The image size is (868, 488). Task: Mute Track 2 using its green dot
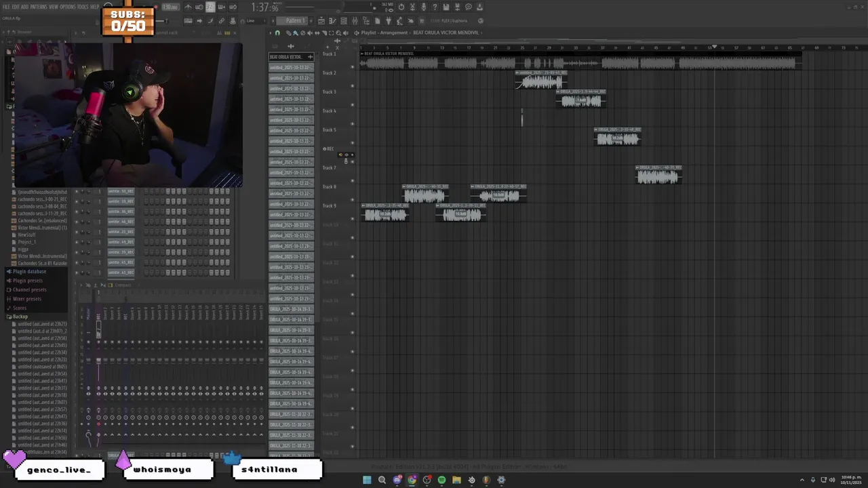[352, 86]
